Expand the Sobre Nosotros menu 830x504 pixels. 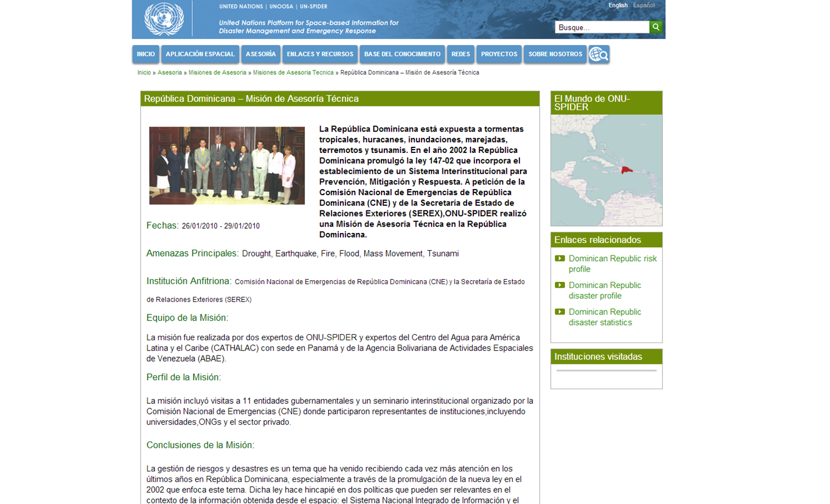(x=555, y=55)
